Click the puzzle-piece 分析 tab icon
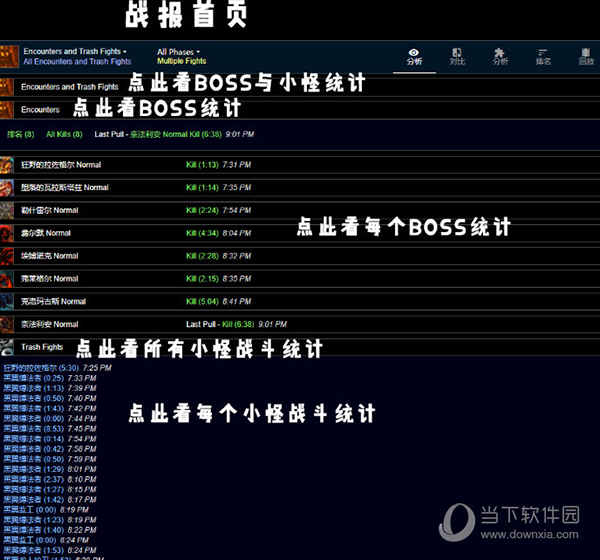Screen dimensions: 600x560 click(x=500, y=56)
